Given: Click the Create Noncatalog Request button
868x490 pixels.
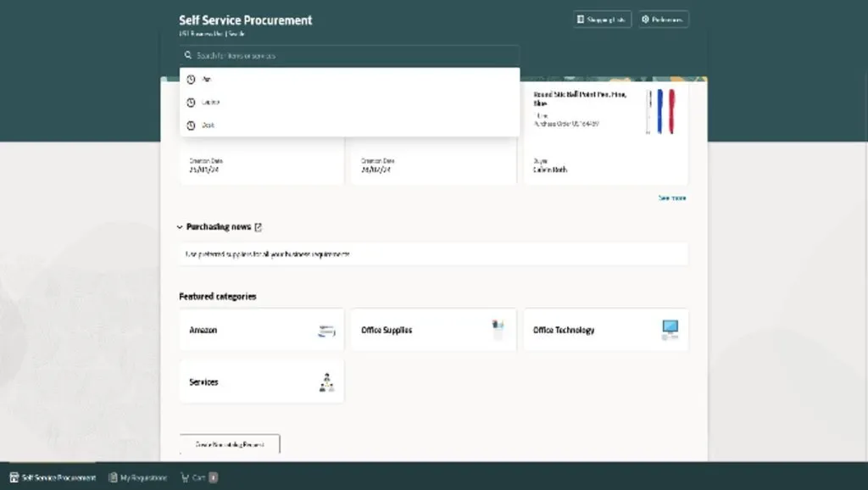Looking at the screenshot, I should (x=229, y=444).
